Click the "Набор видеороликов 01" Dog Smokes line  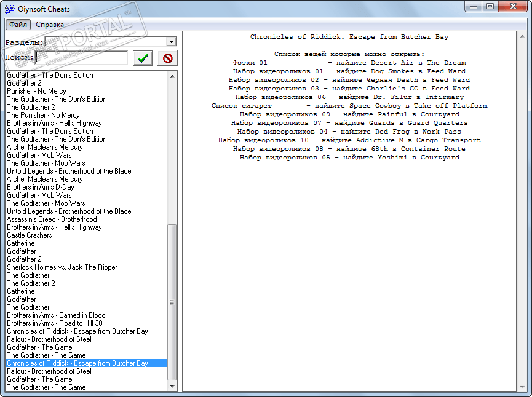point(349,71)
